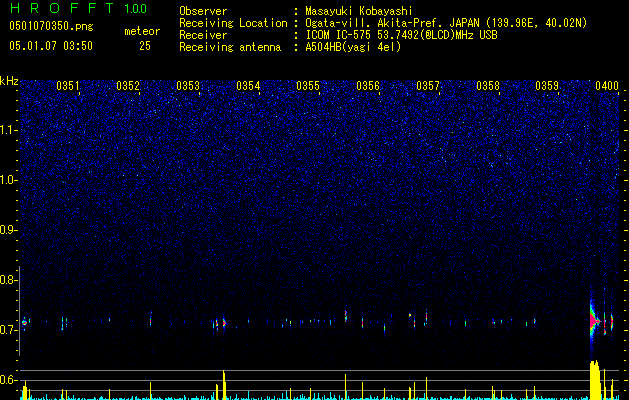Click the meteor echo at spectrogram start
This screenshot has width=629, height=400.
pos(24,322)
